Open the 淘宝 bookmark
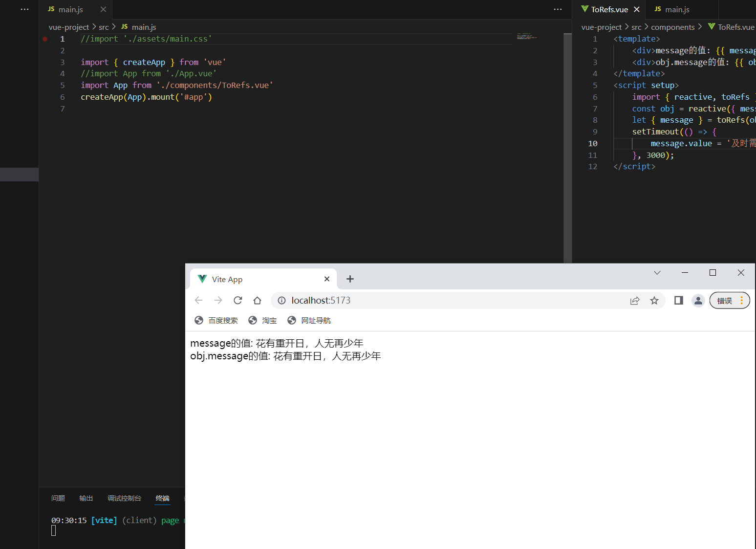756x549 pixels. (262, 320)
